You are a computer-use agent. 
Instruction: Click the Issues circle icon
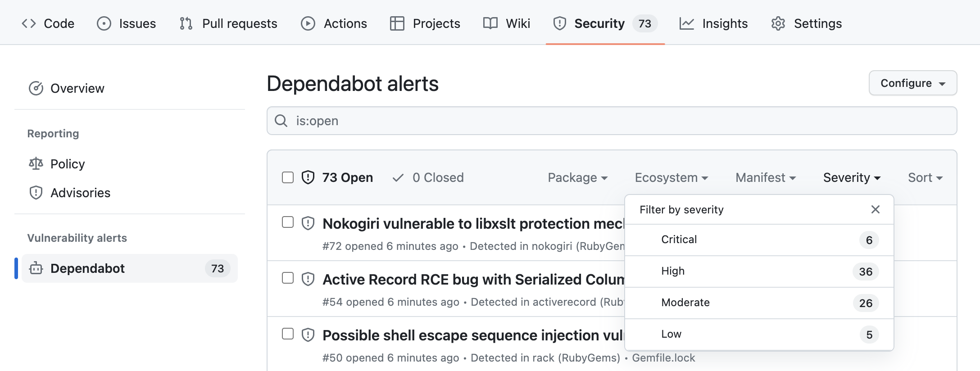click(x=104, y=23)
